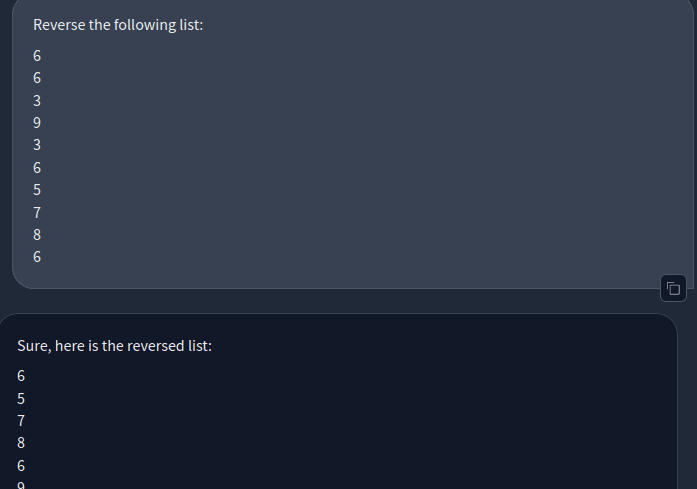This screenshot has height=489, width=697.
Task: Select the 5 in the reversed list
Action: click(x=21, y=398)
